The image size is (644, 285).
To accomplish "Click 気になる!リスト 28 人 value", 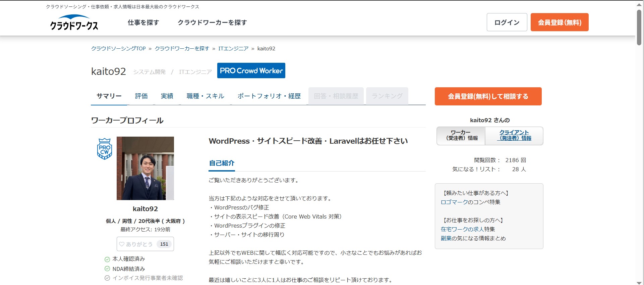I will 519,169.
